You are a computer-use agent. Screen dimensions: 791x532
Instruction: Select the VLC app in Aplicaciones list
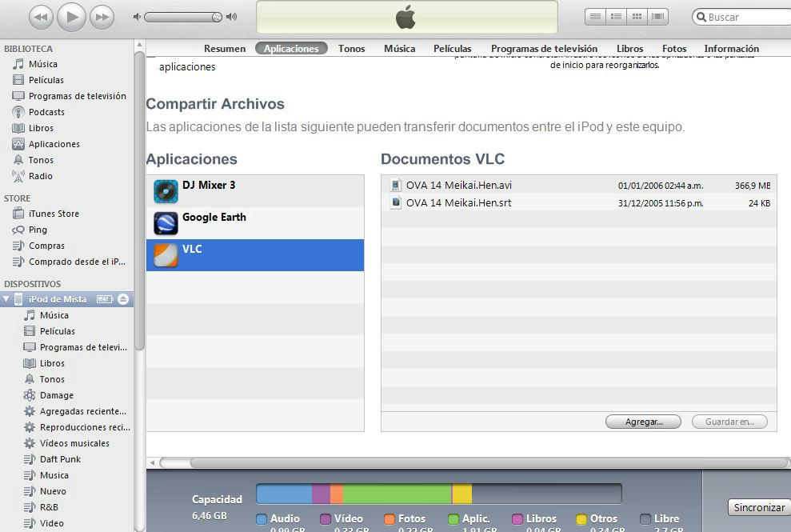(x=255, y=255)
